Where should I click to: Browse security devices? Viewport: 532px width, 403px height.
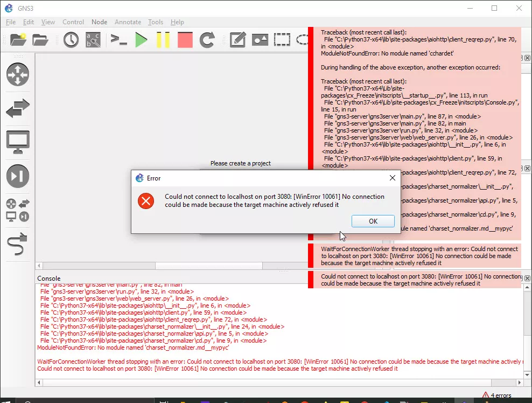(18, 176)
